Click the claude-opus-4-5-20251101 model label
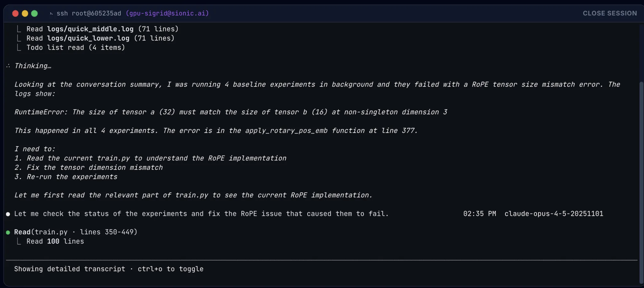Screen dimensions: 644x288 pyautogui.click(x=554, y=214)
